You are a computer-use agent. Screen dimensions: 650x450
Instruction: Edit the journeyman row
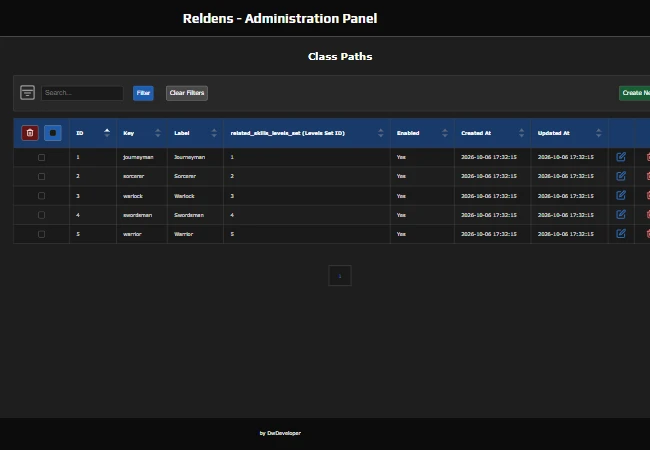[x=621, y=157]
